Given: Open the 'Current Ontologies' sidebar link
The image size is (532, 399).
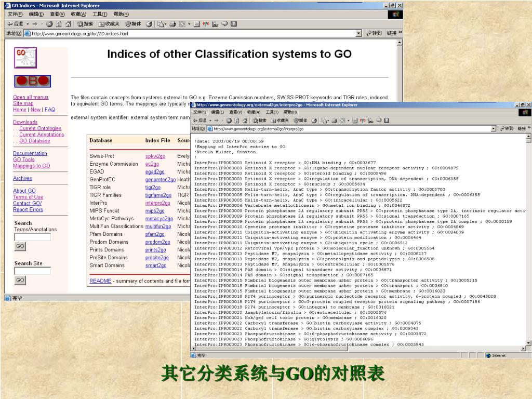Looking at the screenshot, I should pyautogui.click(x=41, y=128).
